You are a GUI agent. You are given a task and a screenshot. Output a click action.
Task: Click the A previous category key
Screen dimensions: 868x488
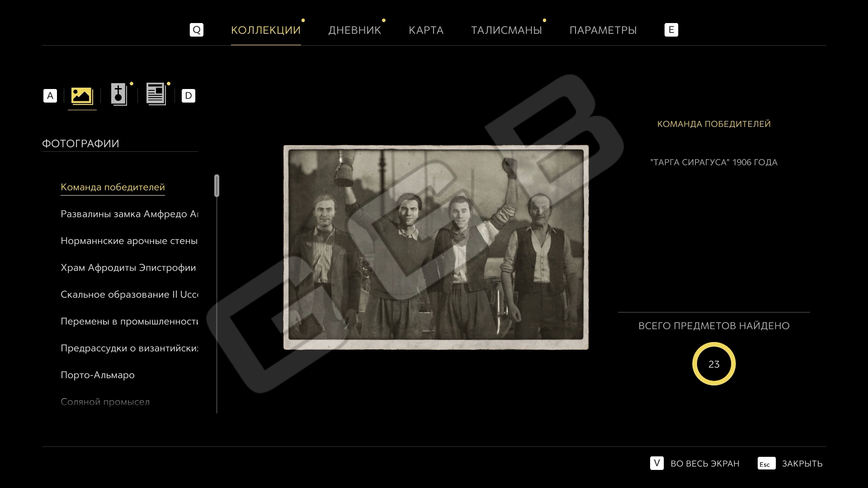(50, 96)
